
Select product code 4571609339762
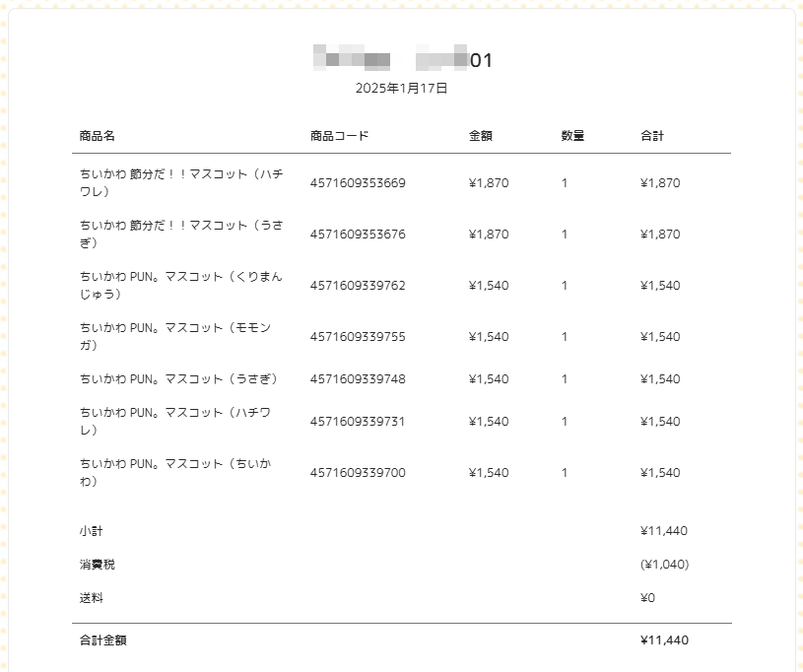click(x=358, y=286)
